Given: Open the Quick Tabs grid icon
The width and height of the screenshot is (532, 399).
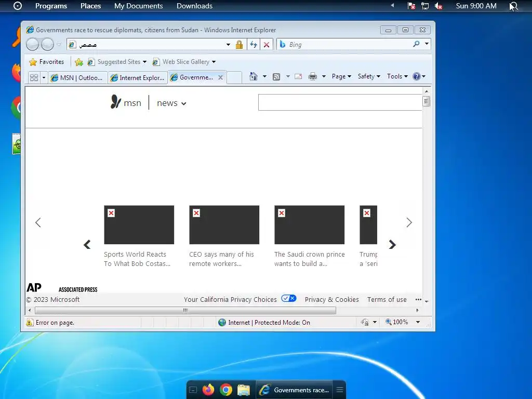Looking at the screenshot, I should [34, 78].
